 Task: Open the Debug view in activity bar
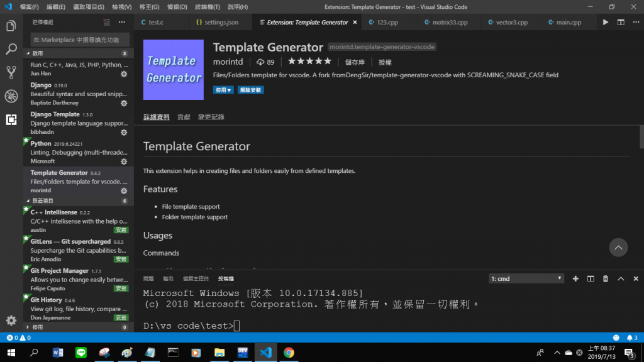coord(11,96)
